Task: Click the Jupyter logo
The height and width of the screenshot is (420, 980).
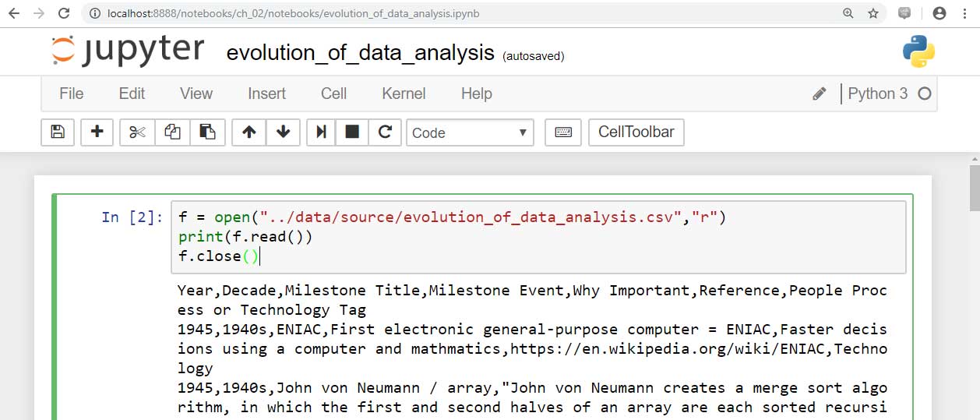Action: [x=128, y=51]
